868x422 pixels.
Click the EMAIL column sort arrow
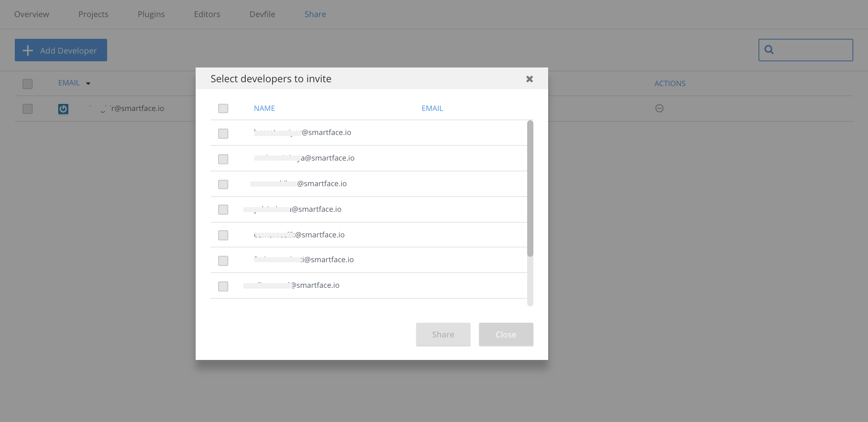pyautogui.click(x=88, y=84)
